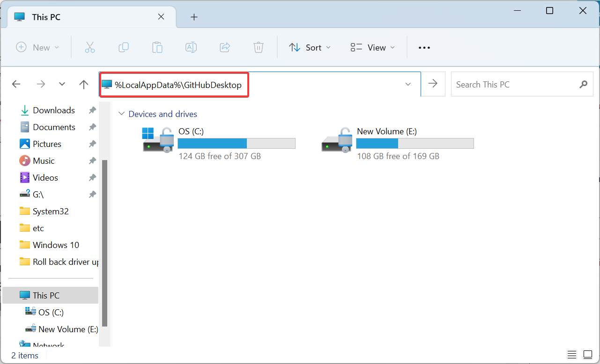Image resolution: width=600 pixels, height=364 pixels.
Task: Click the Share icon in toolbar
Action: click(x=225, y=47)
